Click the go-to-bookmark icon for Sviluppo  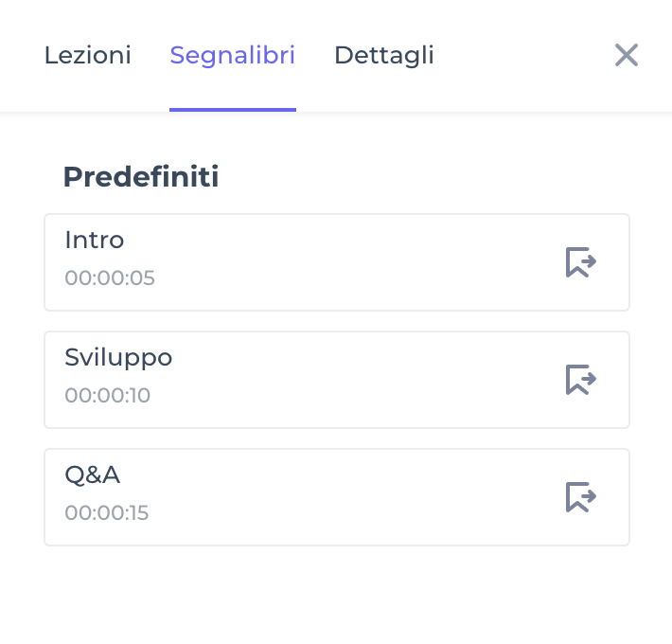(581, 380)
